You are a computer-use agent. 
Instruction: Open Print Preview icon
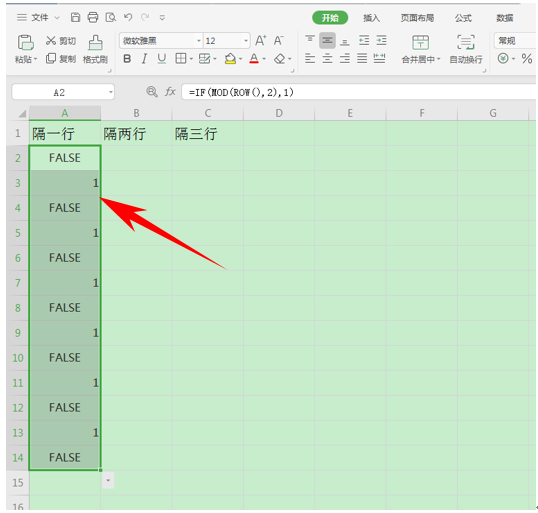click(x=110, y=17)
